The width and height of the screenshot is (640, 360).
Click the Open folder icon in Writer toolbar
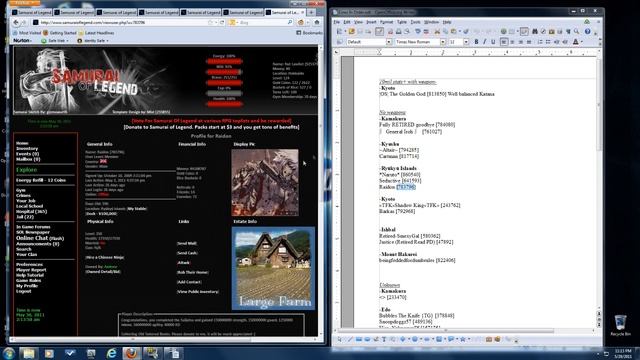351,31
